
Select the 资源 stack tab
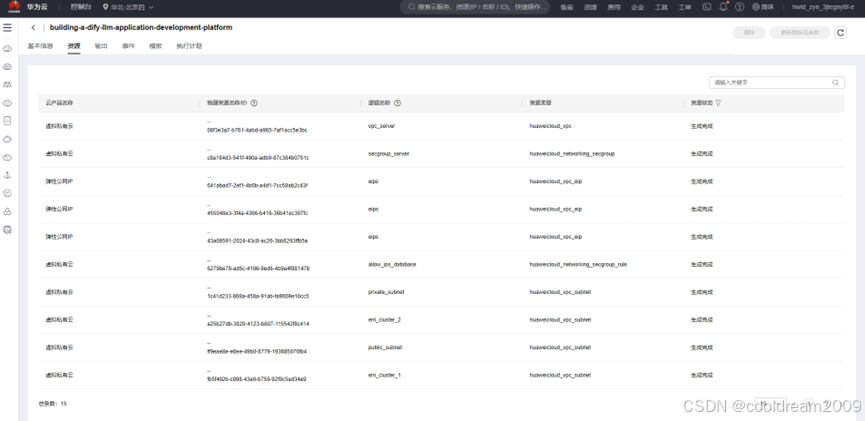tap(74, 46)
